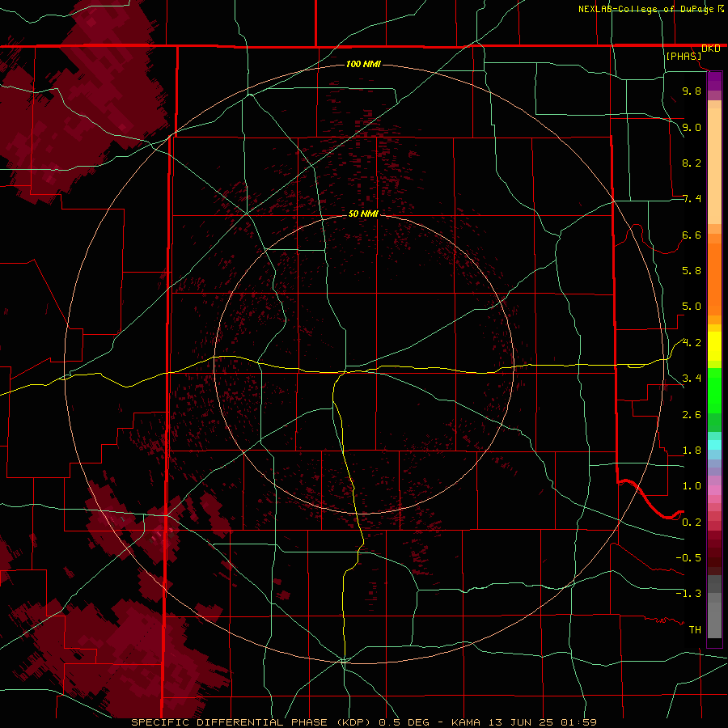This screenshot has width=728, height=728.
Task: Click the -1.3 scale value
Action: (688, 594)
